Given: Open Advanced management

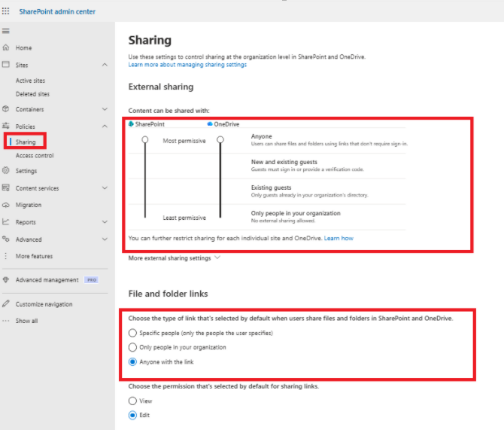Looking at the screenshot, I should (47, 280).
